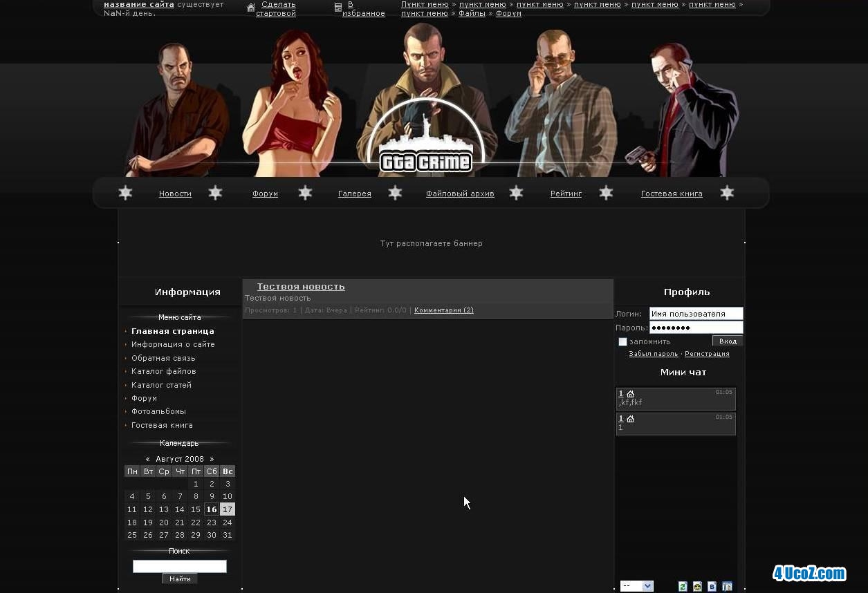
Task: Click the Вход button
Action: [x=728, y=341]
